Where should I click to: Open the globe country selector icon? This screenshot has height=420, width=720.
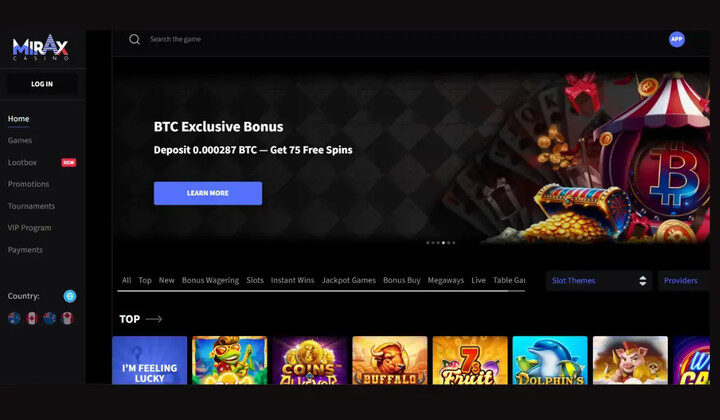coord(70,296)
